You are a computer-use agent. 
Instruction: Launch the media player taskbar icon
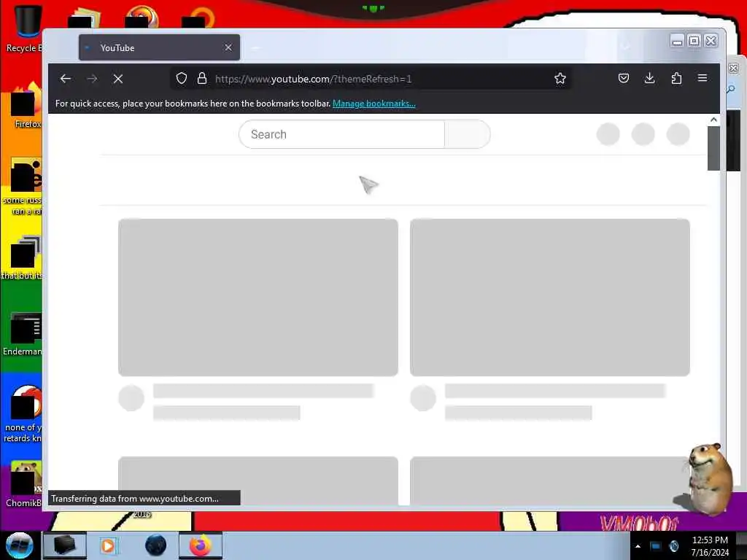tap(108, 545)
